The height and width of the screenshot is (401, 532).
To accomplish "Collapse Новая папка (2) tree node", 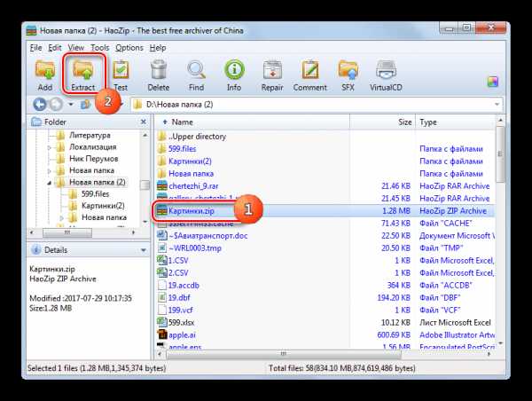I will [x=49, y=183].
